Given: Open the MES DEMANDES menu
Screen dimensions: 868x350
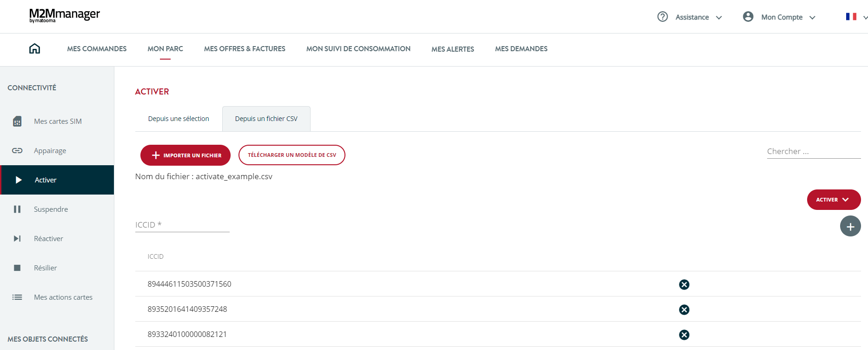Looking at the screenshot, I should click(x=521, y=48).
